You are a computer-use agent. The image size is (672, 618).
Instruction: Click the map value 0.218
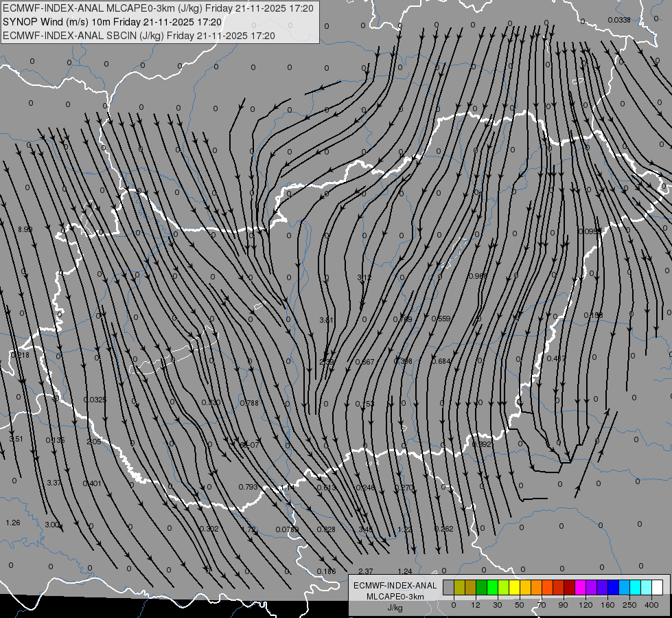(20, 355)
